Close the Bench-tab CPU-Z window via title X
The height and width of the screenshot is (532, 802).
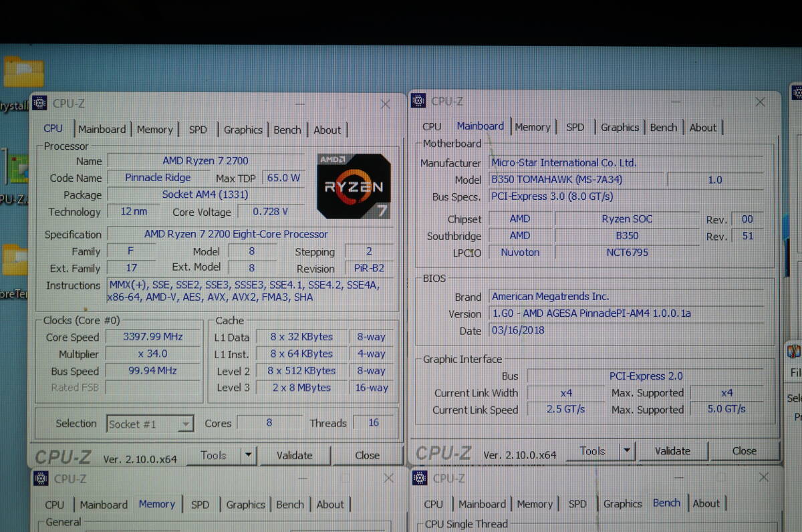coord(763,477)
